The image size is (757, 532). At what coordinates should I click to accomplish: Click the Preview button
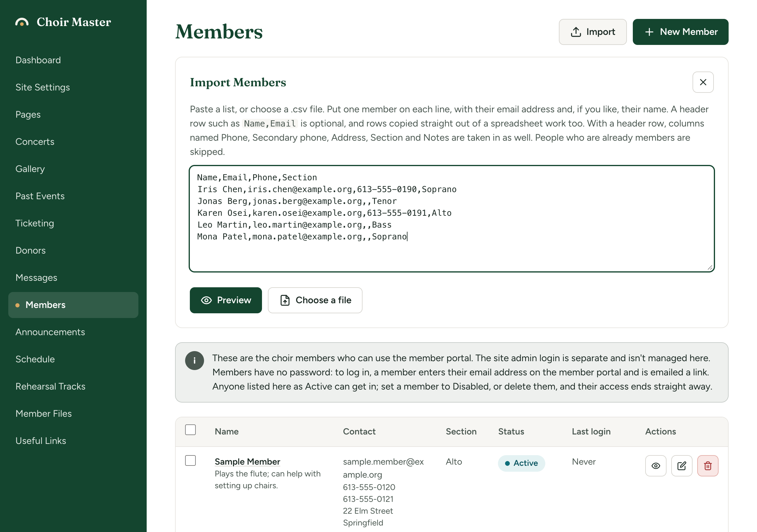click(x=226, y=300)
